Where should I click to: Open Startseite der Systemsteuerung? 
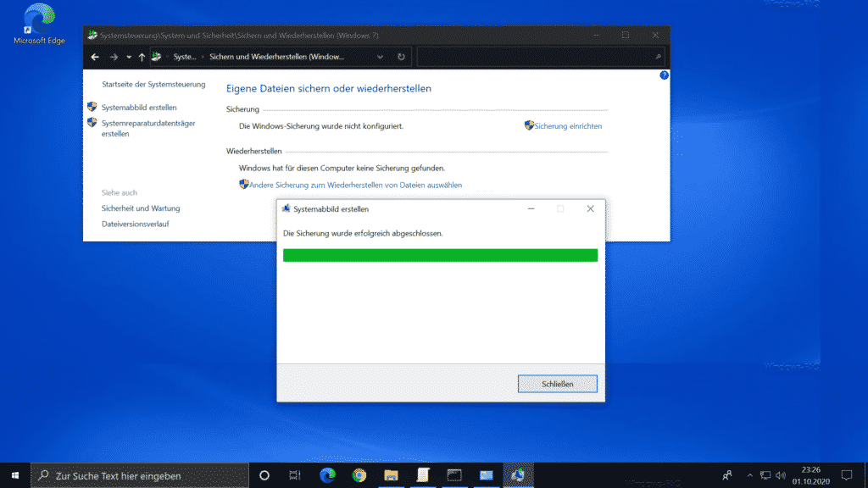tap(153, 85)
